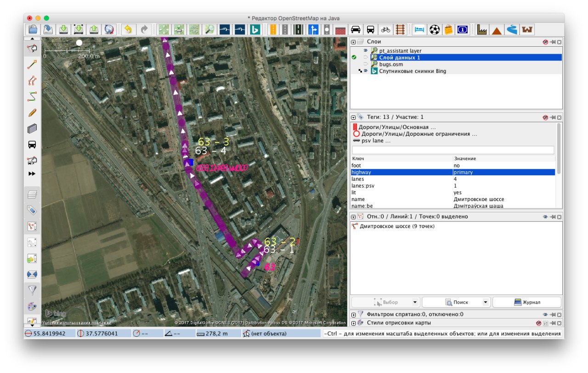588x373 pixels.
Task: Toggle the filter funnel panel button
Action: tap(32, 290)
